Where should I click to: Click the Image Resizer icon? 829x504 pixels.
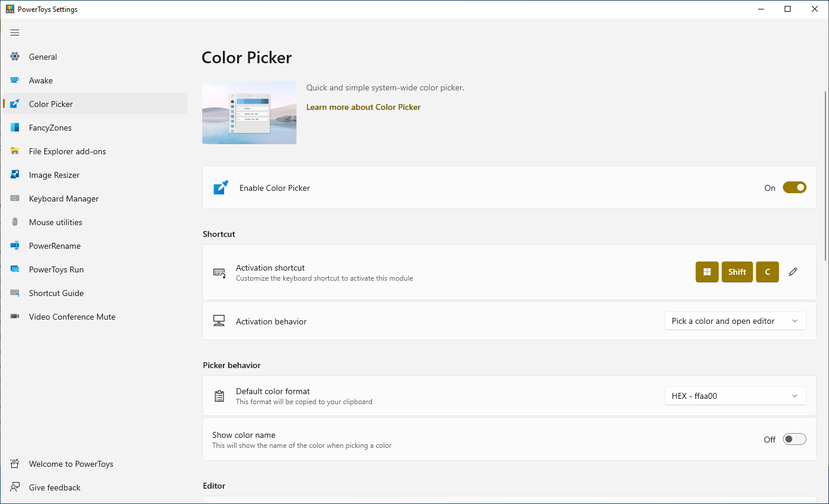click(x=15, y=175)
